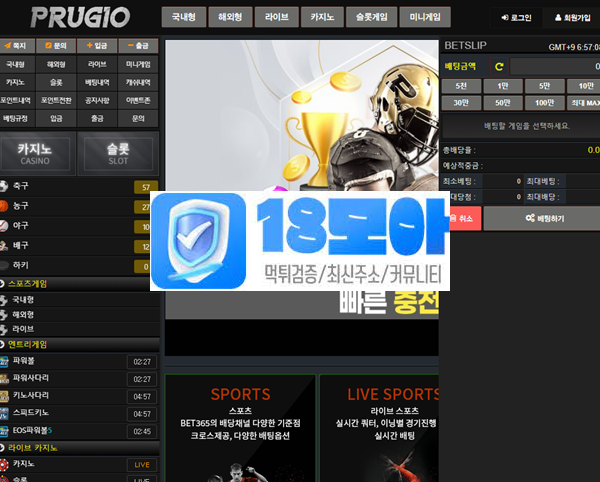Open the 키노사다리 game icon
The width and height of the screenshot is (600, 482).
coord(4,396)
